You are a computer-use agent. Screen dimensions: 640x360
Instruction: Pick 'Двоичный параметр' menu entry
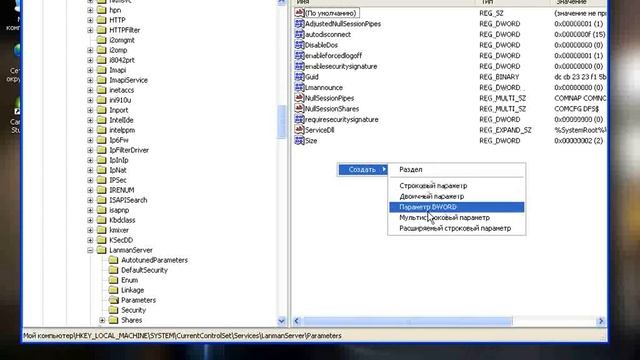tap(456, 196)
